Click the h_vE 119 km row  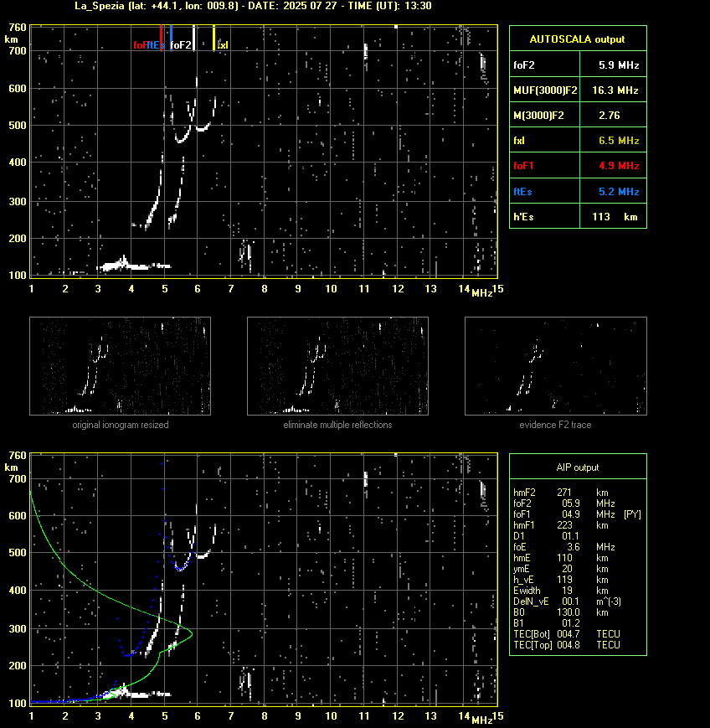click(x=561, y=580)
